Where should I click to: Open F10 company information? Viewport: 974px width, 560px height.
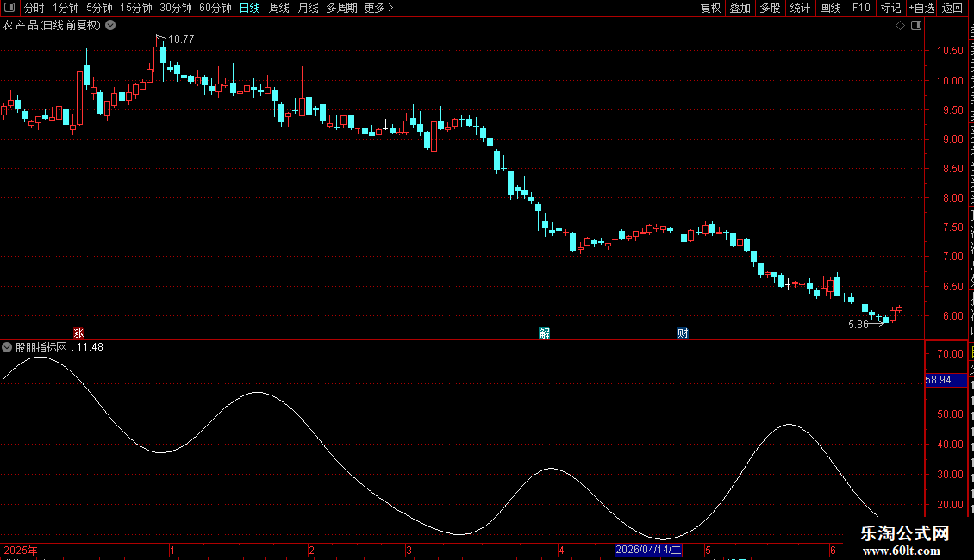click(861, 8)
